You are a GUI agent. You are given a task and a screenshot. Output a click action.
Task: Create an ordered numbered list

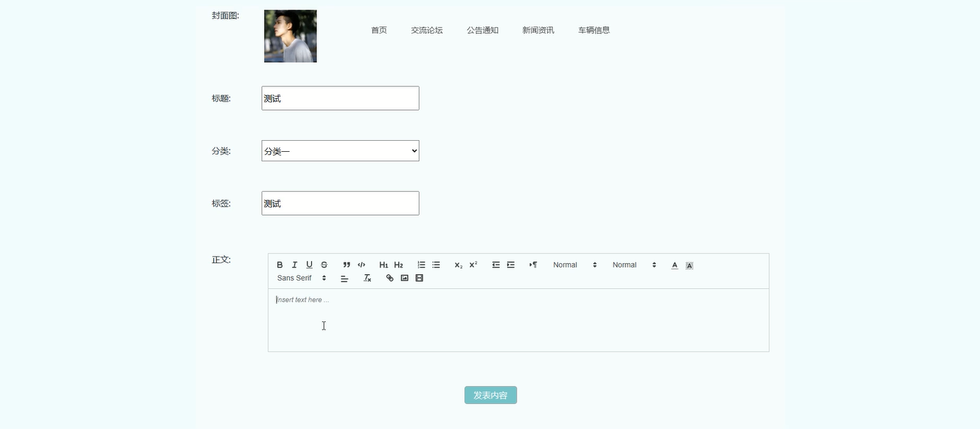[x=421, y=265]
